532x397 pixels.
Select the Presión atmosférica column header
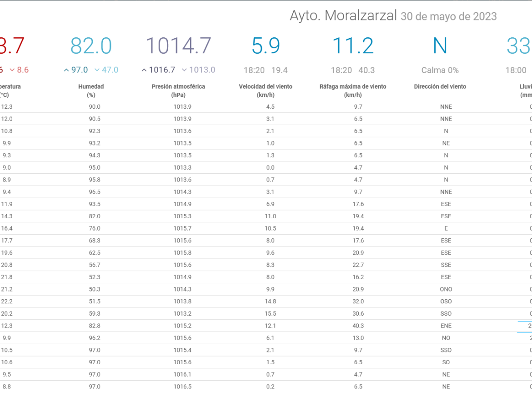pyautogui.click(x=178, y=90)
